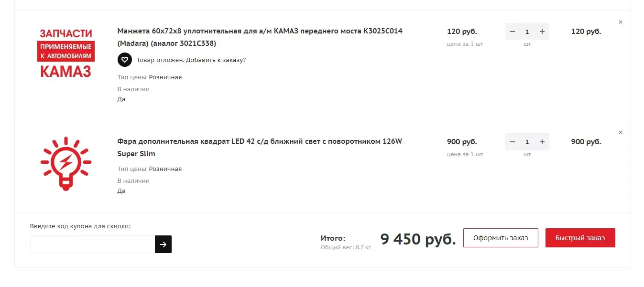
Task: Click quantity field of the Манжета item
Action: tap(527, 32)
